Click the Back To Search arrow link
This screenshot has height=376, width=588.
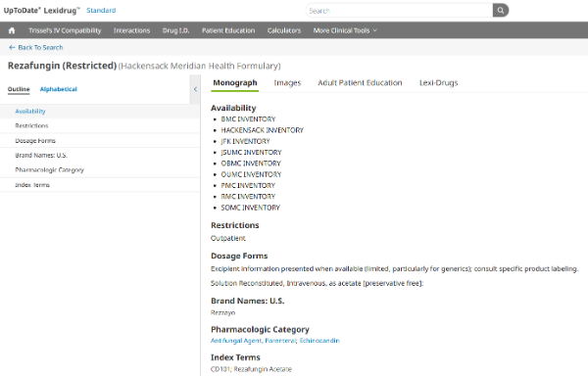[35, 48]
